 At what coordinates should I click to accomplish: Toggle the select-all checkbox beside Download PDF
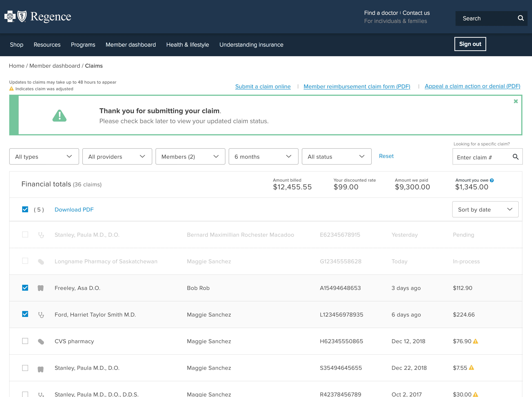[x=25, y=209]
